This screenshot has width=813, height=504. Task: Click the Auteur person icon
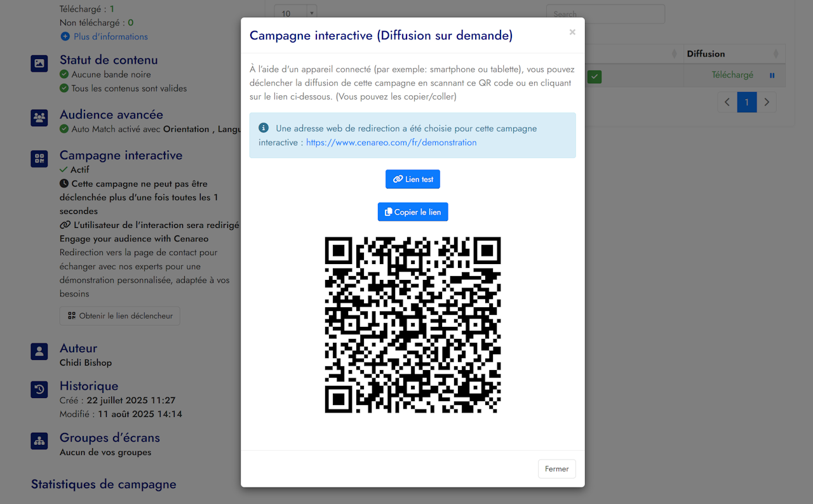click(x=39, y=352)
